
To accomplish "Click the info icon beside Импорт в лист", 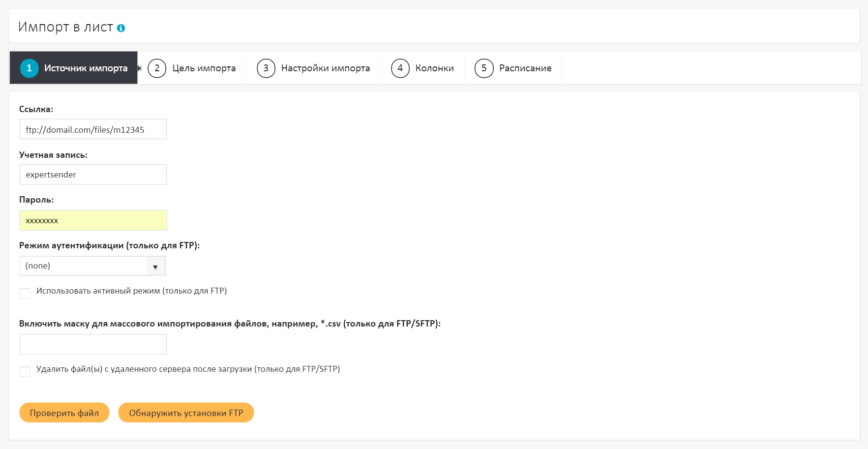I will 121,29.
